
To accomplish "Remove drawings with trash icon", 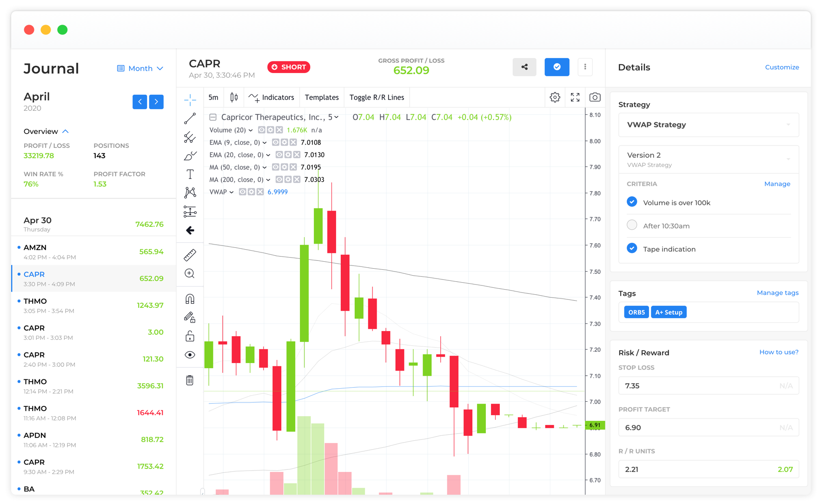I will 190,380.
